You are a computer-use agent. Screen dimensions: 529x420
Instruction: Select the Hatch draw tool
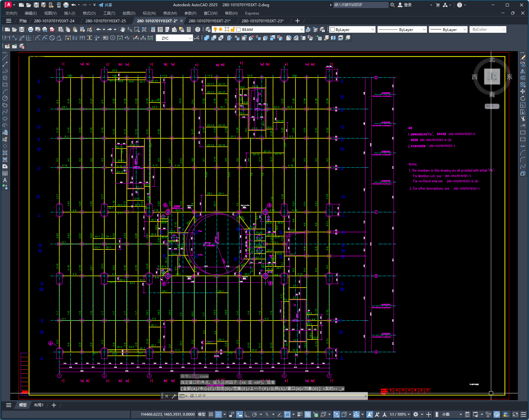[x=5, y=153]
